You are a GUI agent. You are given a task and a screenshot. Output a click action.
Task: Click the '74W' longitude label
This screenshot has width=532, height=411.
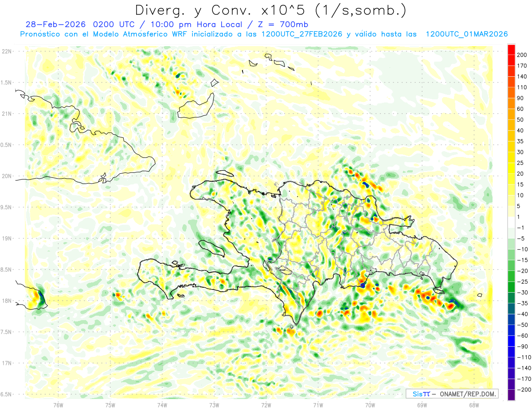point(162,405)
